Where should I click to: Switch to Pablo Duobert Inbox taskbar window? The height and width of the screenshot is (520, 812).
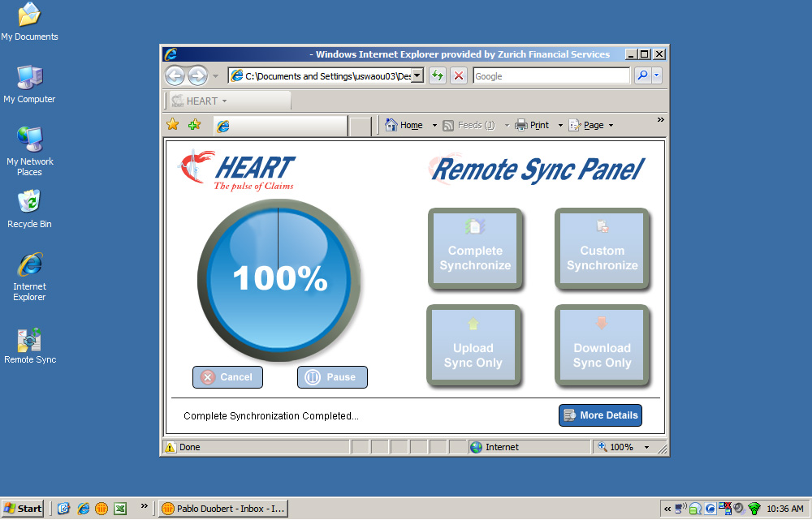point(223,509)
